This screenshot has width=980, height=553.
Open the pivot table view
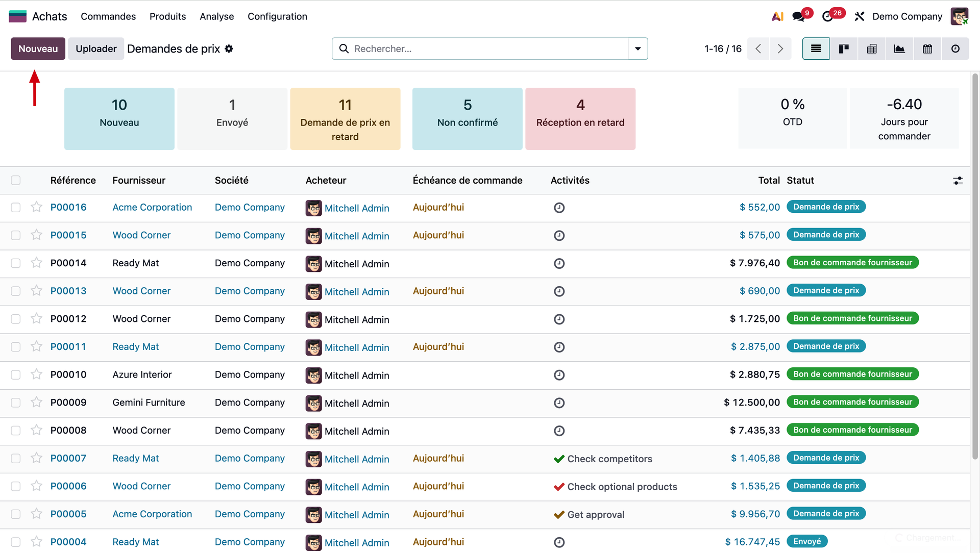(x=871, y=48)
